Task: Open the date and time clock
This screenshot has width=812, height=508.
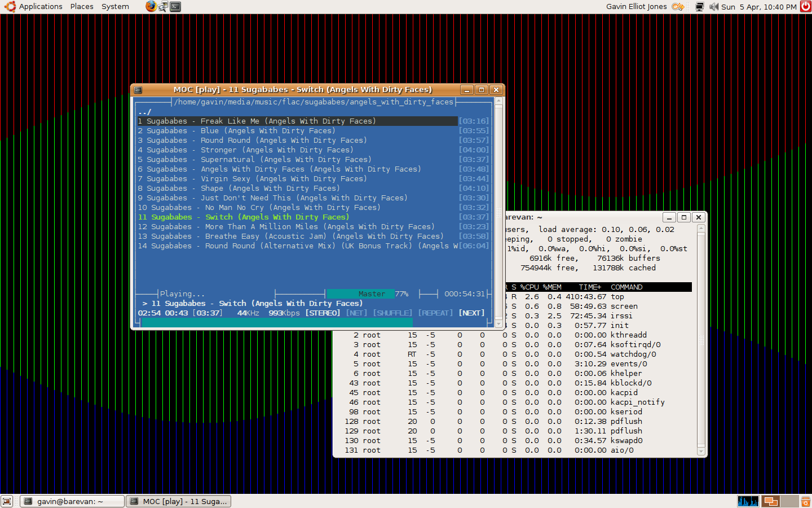Action: tap(759, 7)
